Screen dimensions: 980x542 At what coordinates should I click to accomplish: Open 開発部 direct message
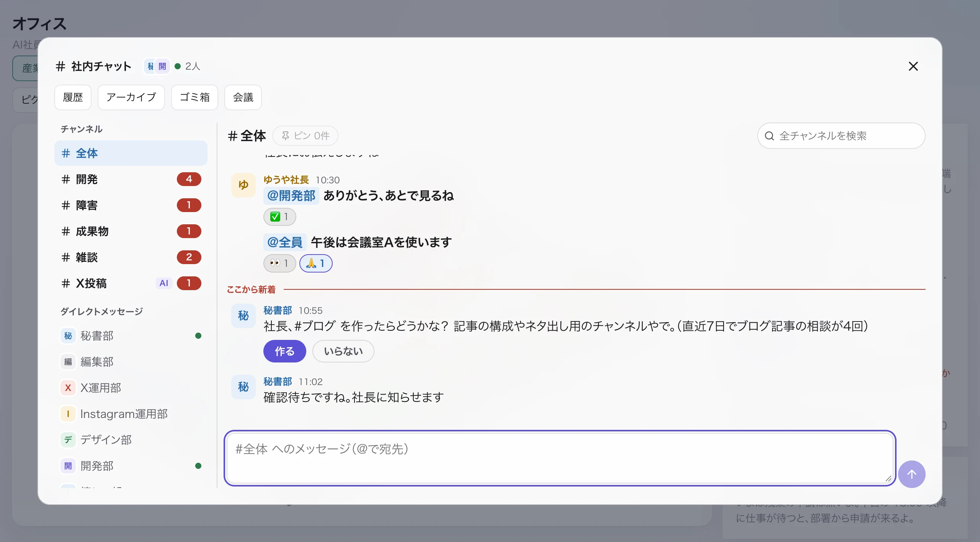(131, 466)
